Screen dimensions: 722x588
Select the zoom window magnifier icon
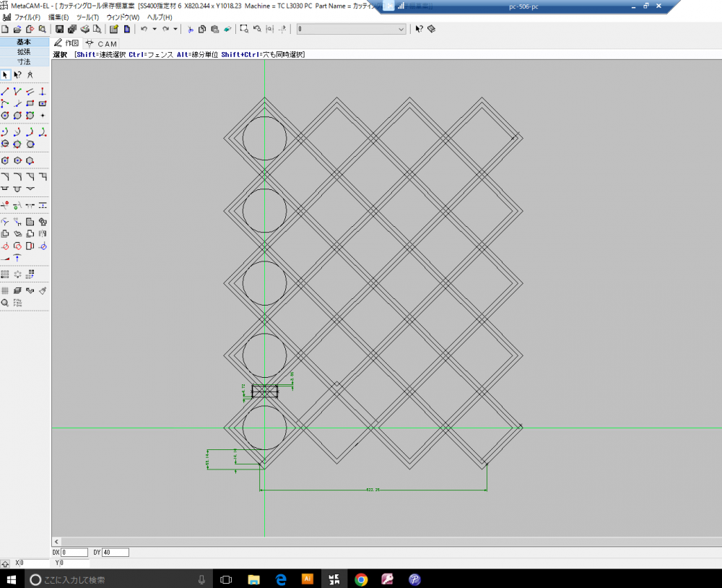[x=245, y=30]
